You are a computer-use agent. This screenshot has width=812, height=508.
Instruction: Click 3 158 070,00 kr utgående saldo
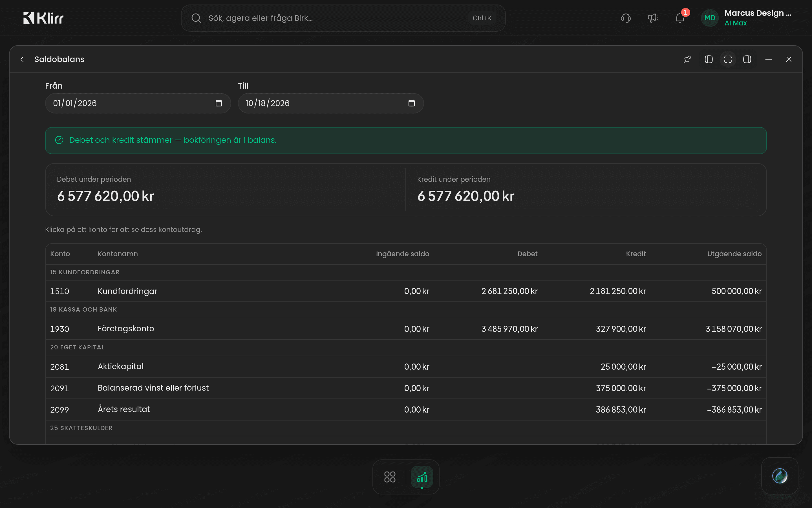tap(734, 329)
